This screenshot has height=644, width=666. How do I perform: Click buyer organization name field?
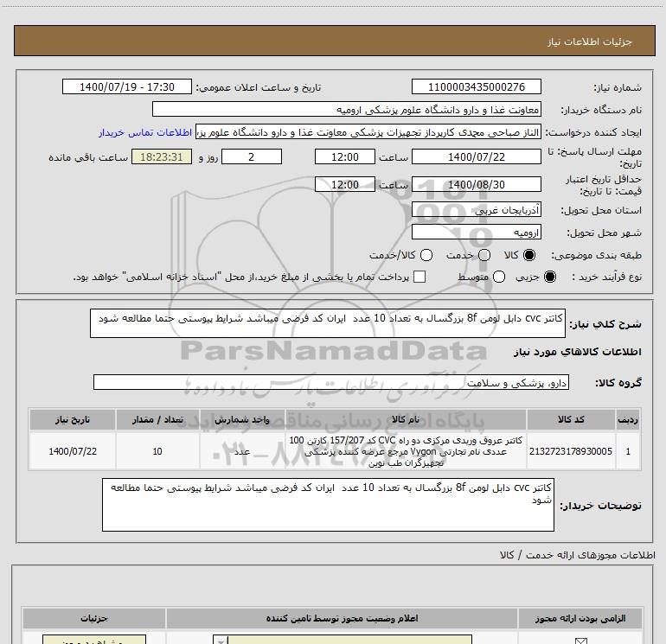tap(347, 109)
